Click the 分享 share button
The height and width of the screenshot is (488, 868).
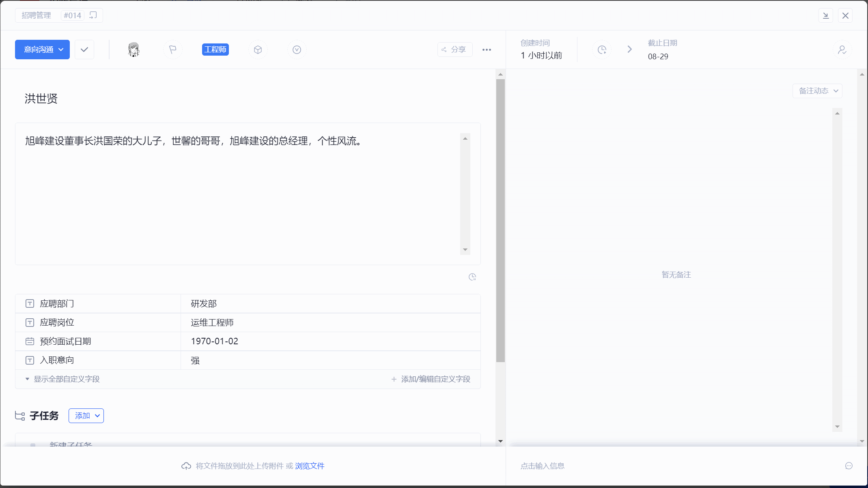(x=454, y=49)
